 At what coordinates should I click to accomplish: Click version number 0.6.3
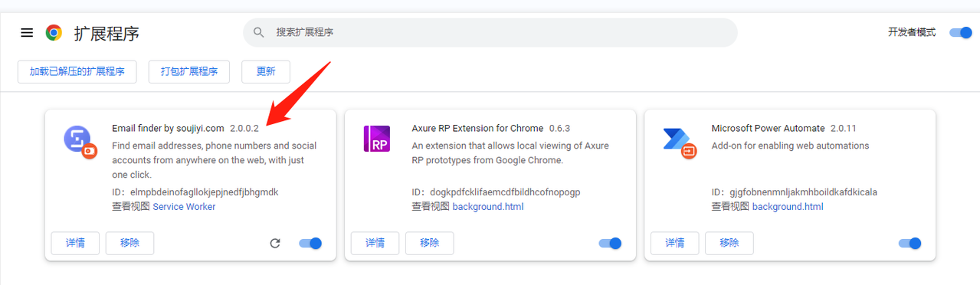click(559, 128)
